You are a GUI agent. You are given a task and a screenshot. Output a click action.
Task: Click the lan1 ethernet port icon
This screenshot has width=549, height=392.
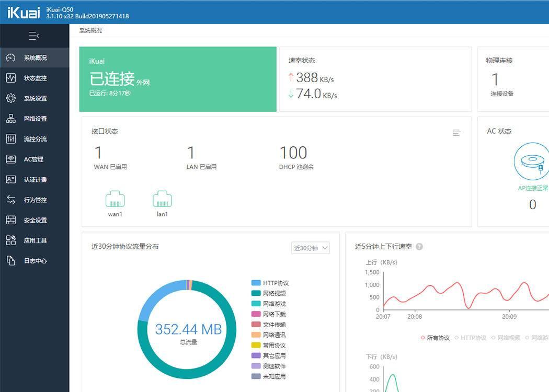(162, 199)
